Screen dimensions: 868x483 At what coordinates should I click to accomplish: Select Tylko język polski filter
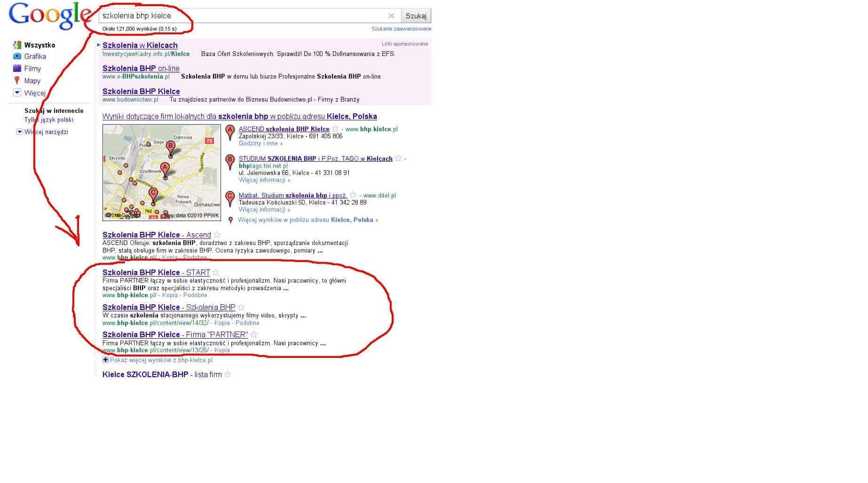click(x=49, y=120)
